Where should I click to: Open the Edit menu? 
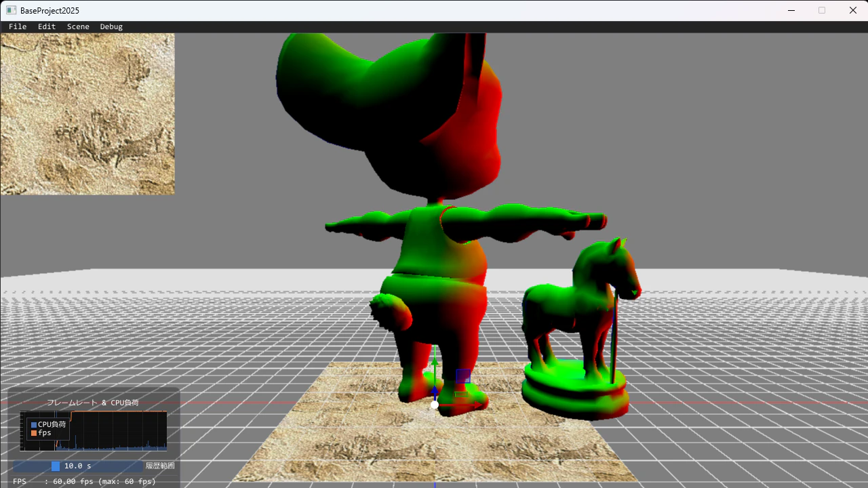pos(47,26)
